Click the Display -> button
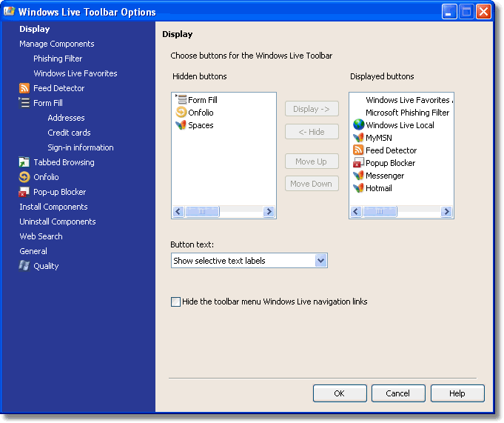Viewport: 504px width, 423px height. pyautogui.click(x=312, y=109)
